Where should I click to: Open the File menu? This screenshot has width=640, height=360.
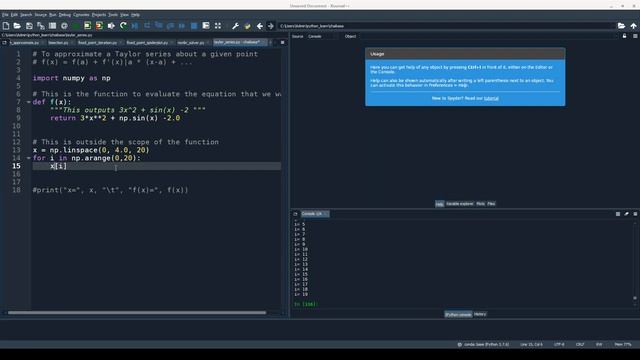(5, 15)
